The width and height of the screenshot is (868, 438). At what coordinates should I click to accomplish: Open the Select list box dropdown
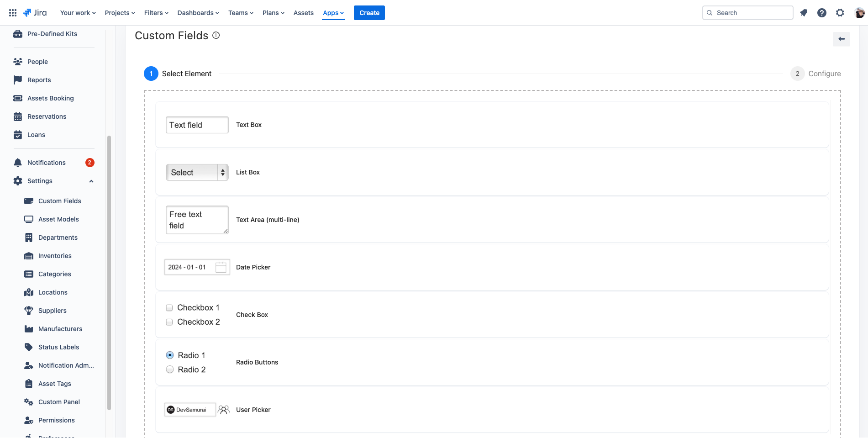[197, 173]
